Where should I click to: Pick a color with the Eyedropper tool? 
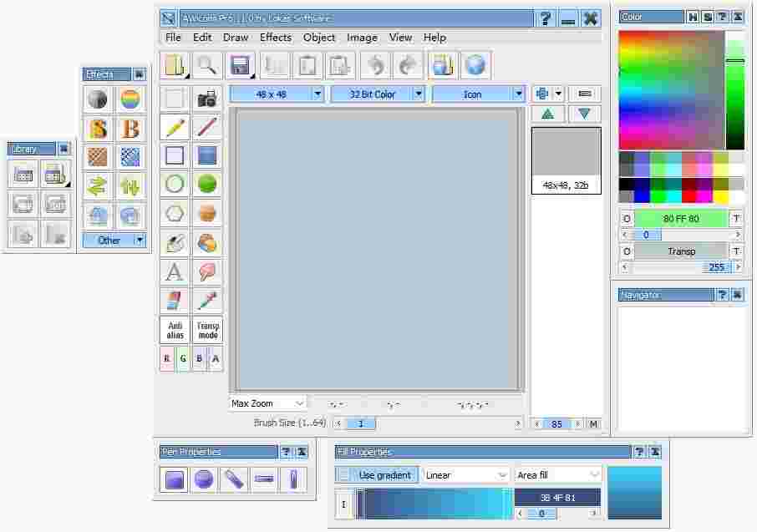206,301
